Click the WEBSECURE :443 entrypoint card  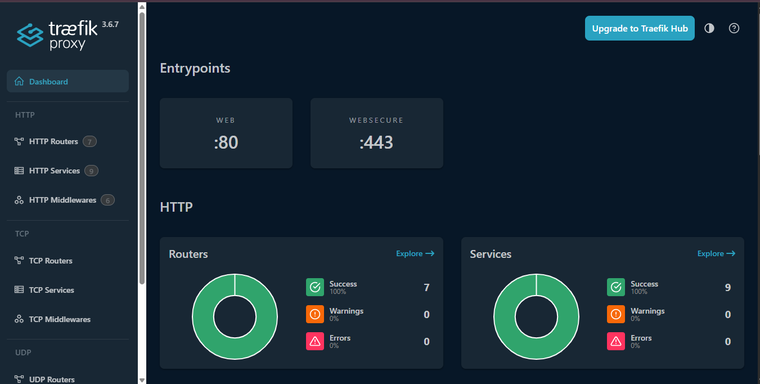[377, 133]
